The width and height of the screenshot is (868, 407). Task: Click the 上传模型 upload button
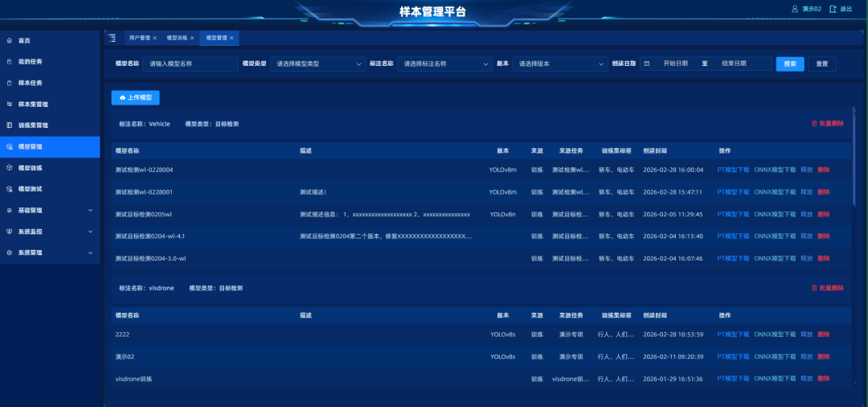point(136,97)
